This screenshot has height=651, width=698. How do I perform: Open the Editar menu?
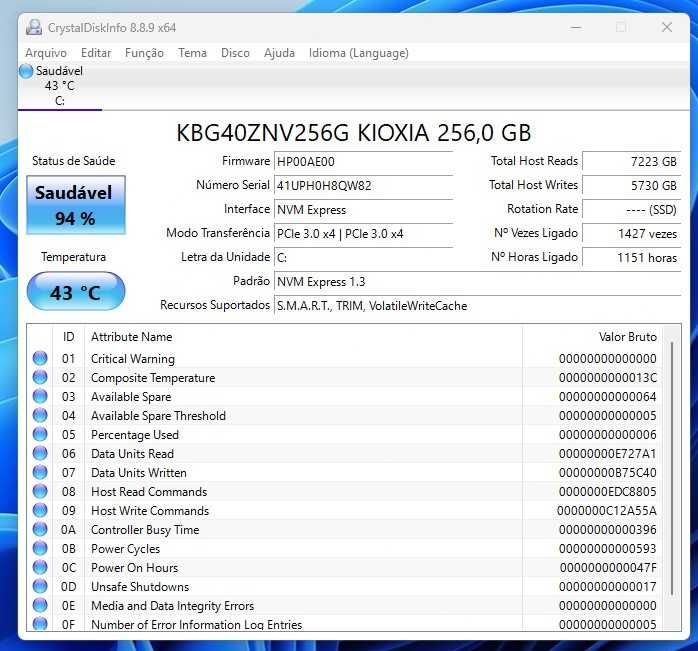pyautogui.click(x=96, y=53)
